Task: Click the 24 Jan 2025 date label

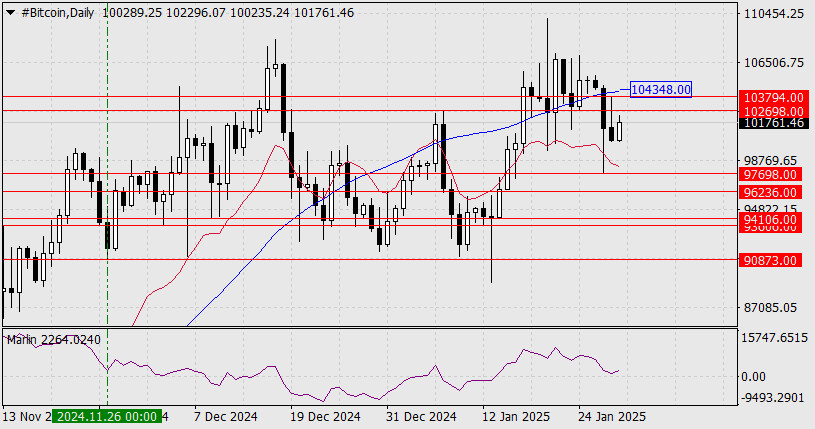Action: coord(612,417)
